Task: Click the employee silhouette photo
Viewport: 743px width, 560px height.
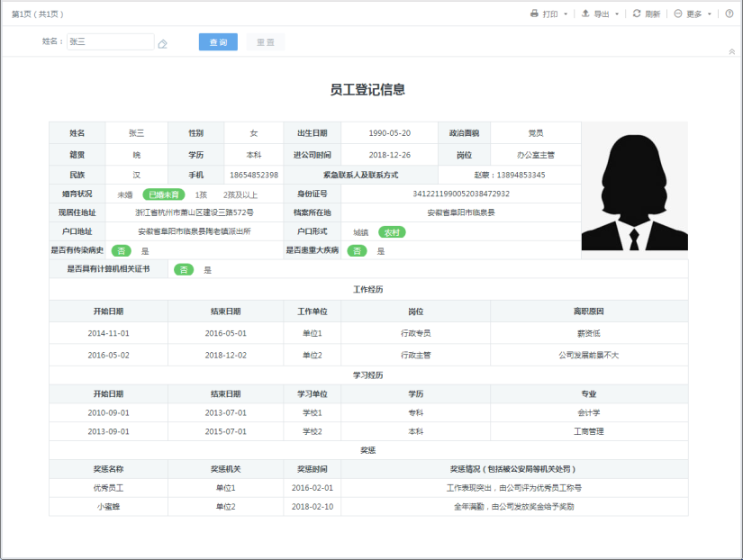Action: [x=634, y=191]
